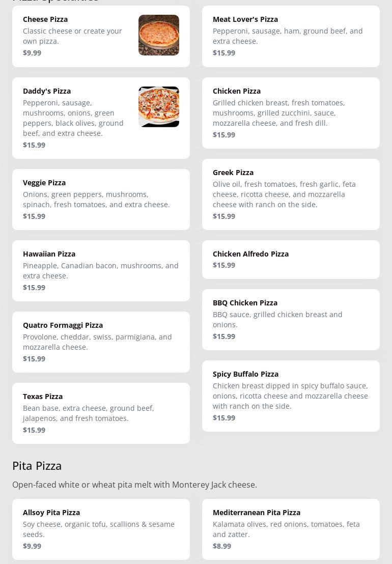392x564 pixels.
Task: Open the Cheese Pizza photo thumbnail
Action: (x=159, y=35)
